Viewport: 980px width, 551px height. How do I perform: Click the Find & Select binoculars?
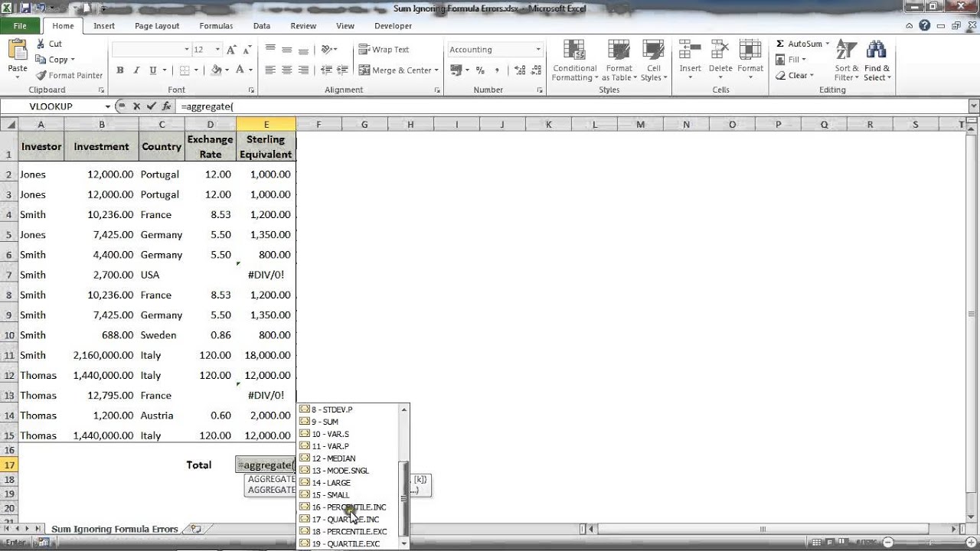(876, 51)
